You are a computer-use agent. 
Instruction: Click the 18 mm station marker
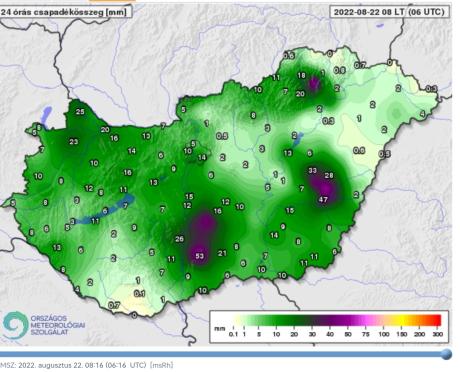(301, 75)
